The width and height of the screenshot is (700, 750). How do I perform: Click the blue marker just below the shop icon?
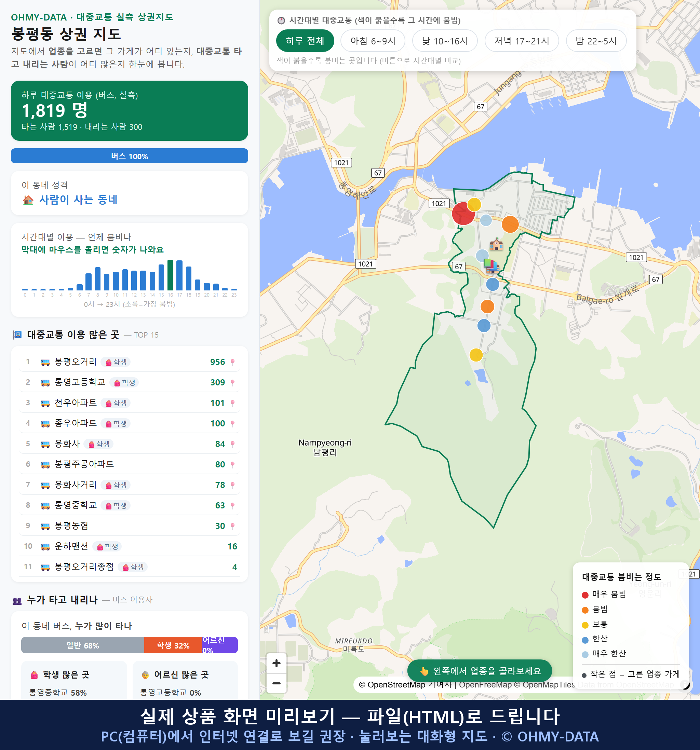(x=493, y=284)
